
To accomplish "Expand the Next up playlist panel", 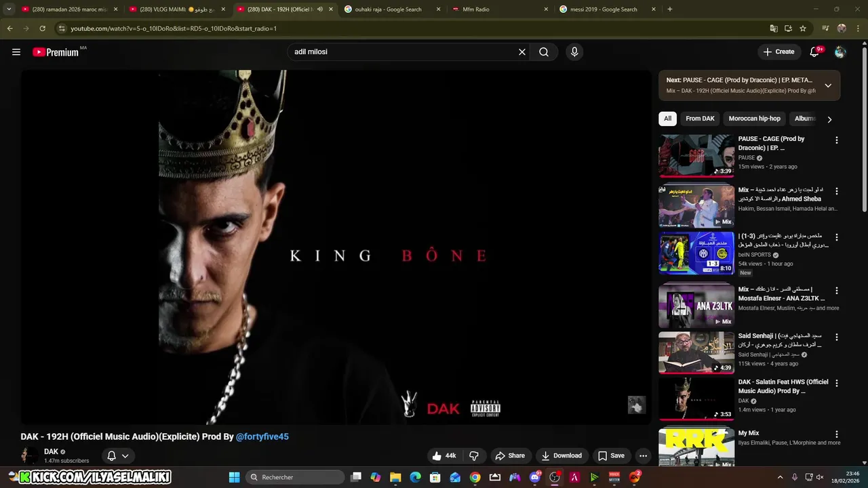I will tap(828, 85).
